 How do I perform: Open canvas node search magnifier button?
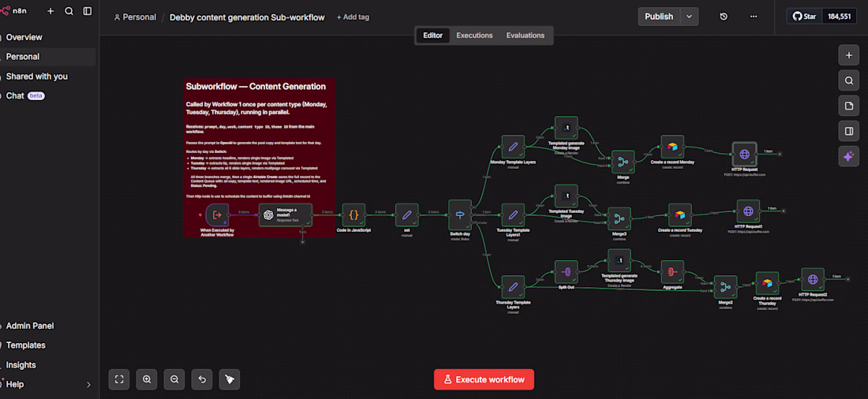click(848, 80)
